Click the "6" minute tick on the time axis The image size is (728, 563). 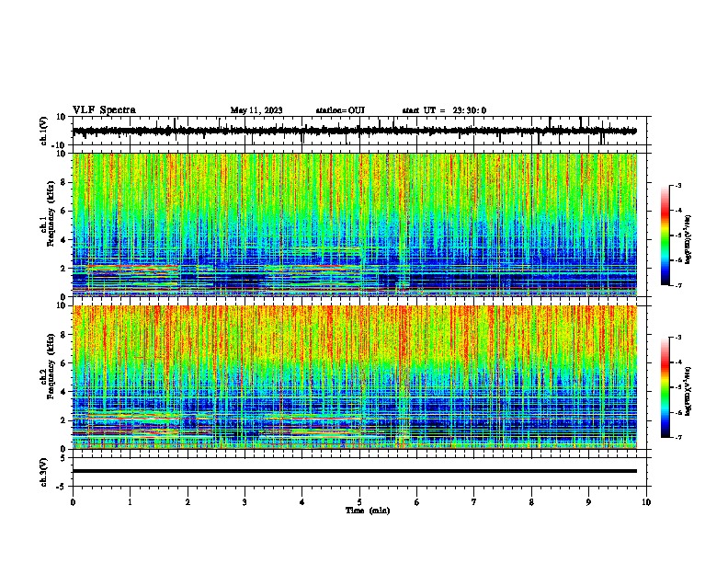click(x=417, y=502)
